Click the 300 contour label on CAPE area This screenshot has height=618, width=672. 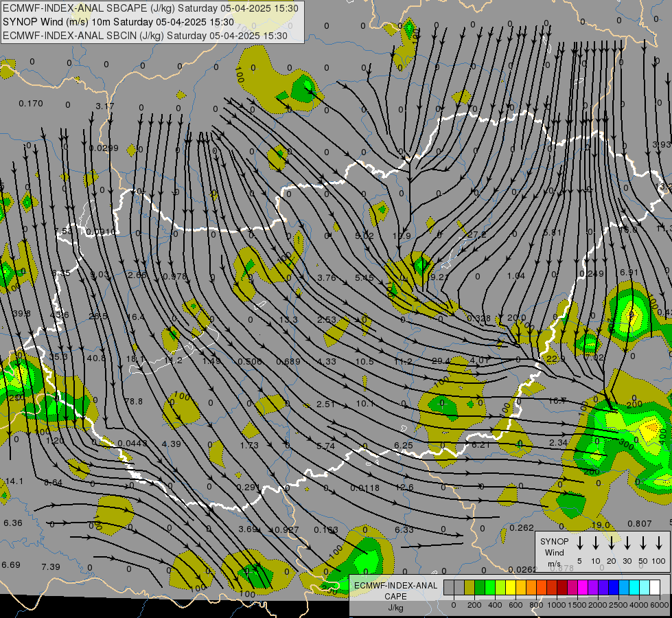pyautogui.click(x=626, y=445)
